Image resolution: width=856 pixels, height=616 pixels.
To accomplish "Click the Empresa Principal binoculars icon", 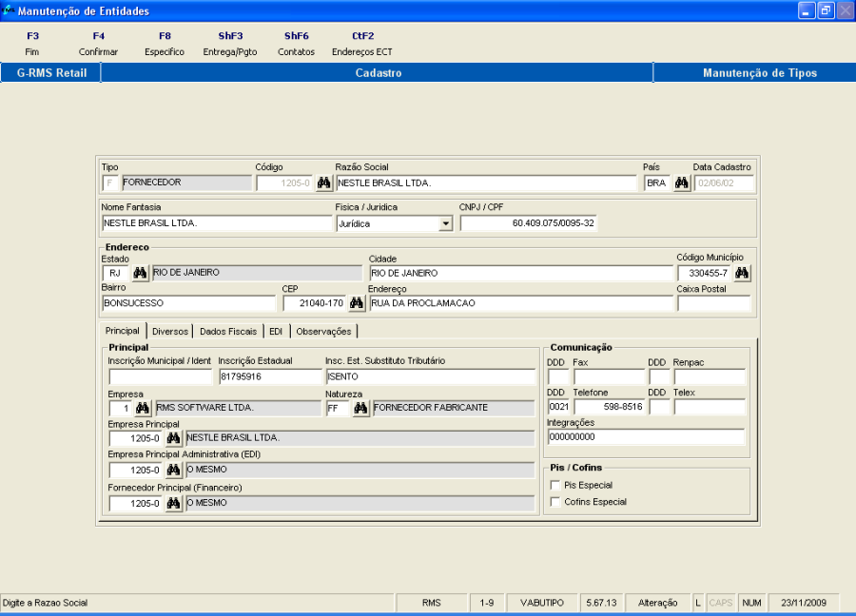I will [x=173, y=439].
